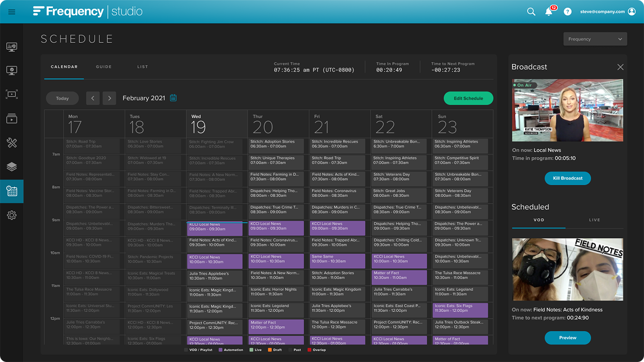Expand the Frequency channel selector dropdown
644x362 pixels.
pos(595,39)
